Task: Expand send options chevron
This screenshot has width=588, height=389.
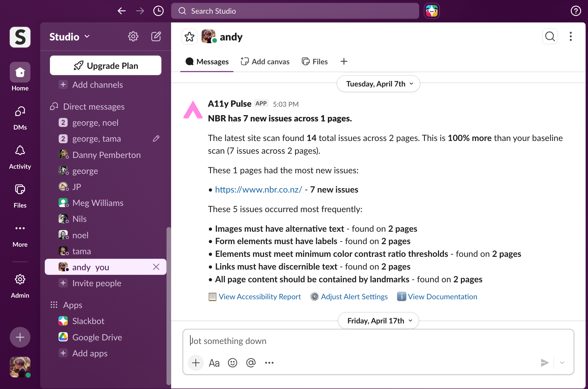Action: pos(562,363)
